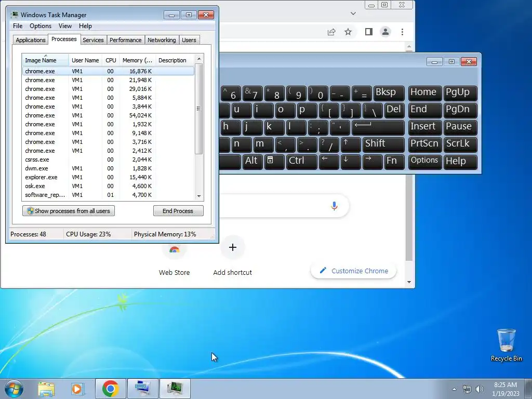Toggle Chrome's side panel icon
The image size is (532, 399).
369,32
